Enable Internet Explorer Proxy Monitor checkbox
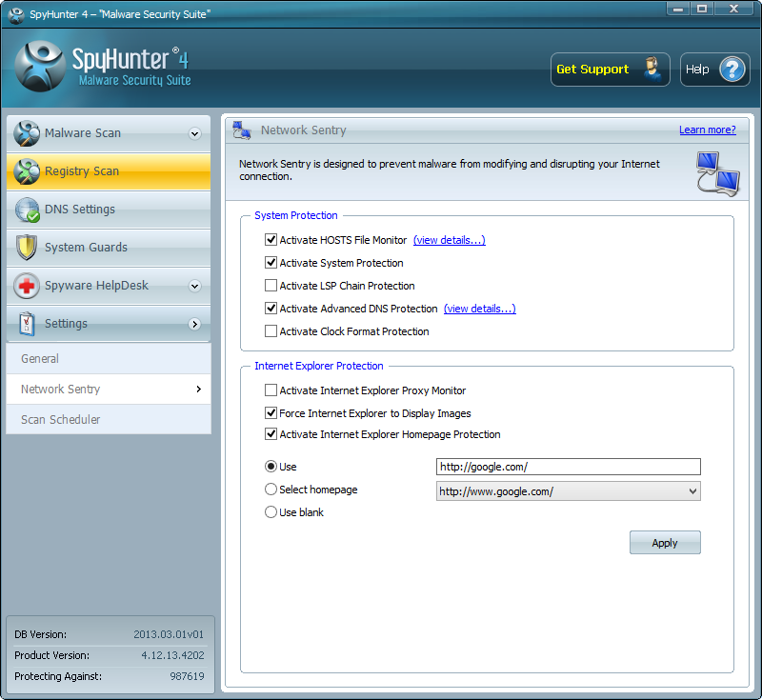This screenshot has height=700, width=762. coord(271,390)
